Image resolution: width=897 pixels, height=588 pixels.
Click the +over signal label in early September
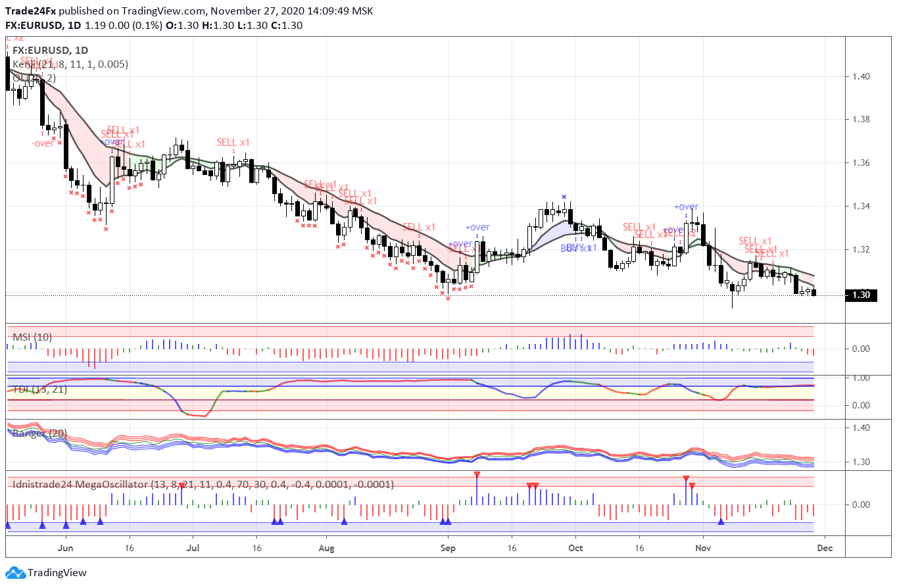tap(477, 228)
